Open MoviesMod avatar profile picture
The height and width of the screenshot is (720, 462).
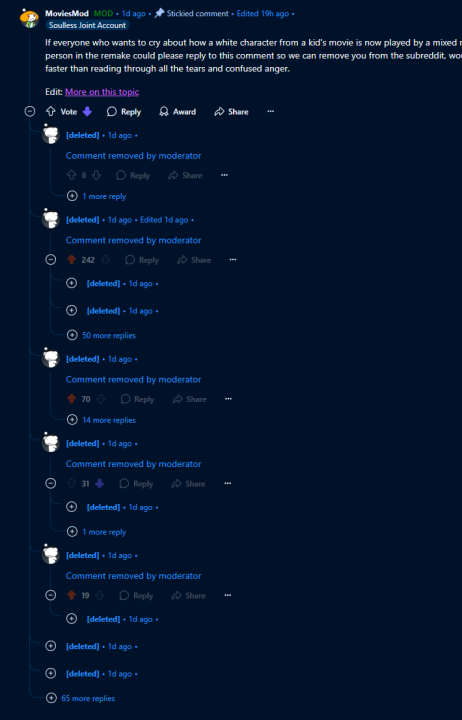(x=30, y=18)
